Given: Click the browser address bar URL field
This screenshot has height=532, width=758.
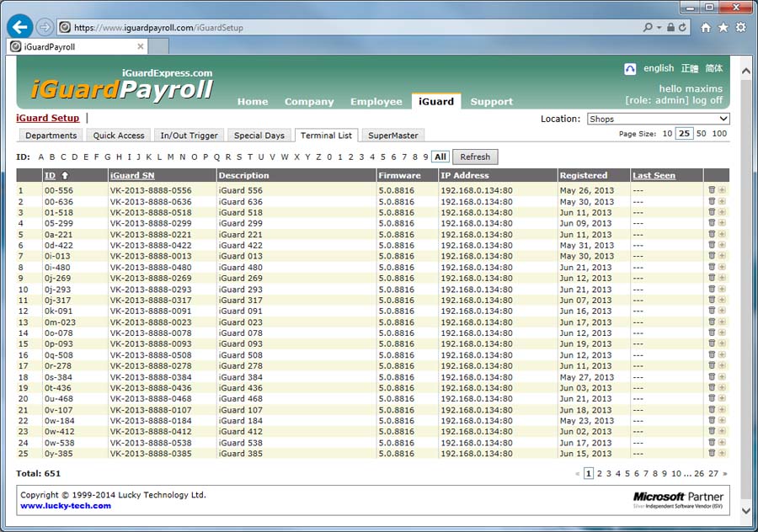Looking at the screenshot, I should pyautogui.click(x=348, y=28).
